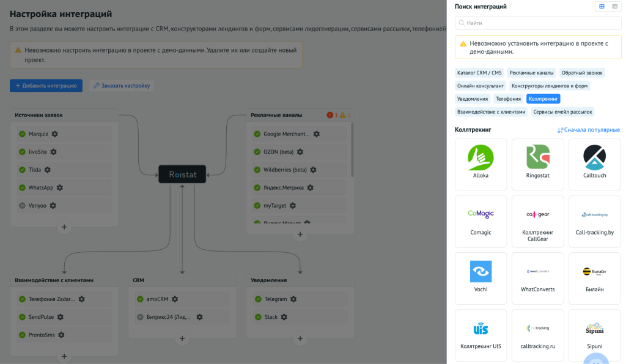The width and height of the screenshot is (626, 364).
Task: Filter by Онлайн консультант category
Action: point(481,86)
